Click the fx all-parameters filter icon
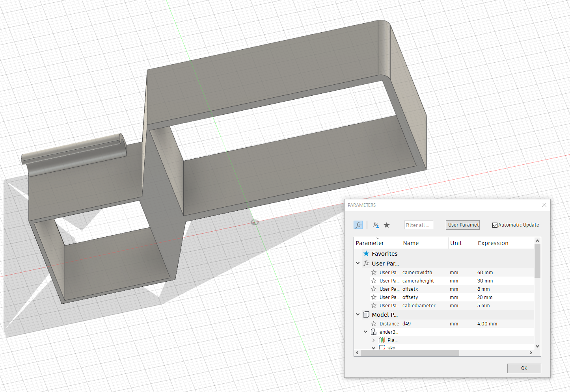The width and height of the screenshot is (570, 392). [x=358, y=225]
